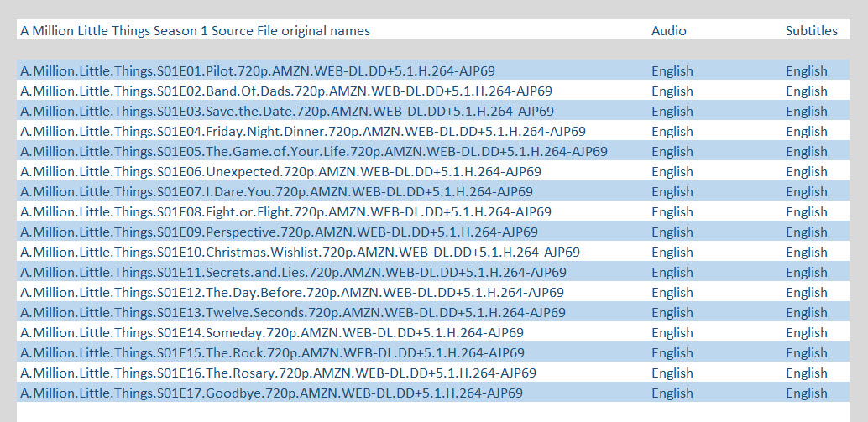The image size is (868, 422).
Task: Click the Subtitles 'English' cell for S01E10 Christmas.Wishlist
Action: click(807, 253)
